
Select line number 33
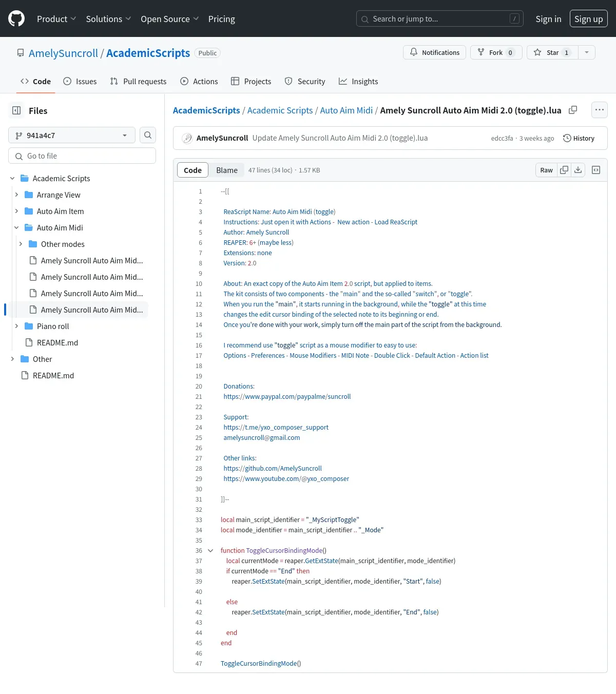click(199, 519)
